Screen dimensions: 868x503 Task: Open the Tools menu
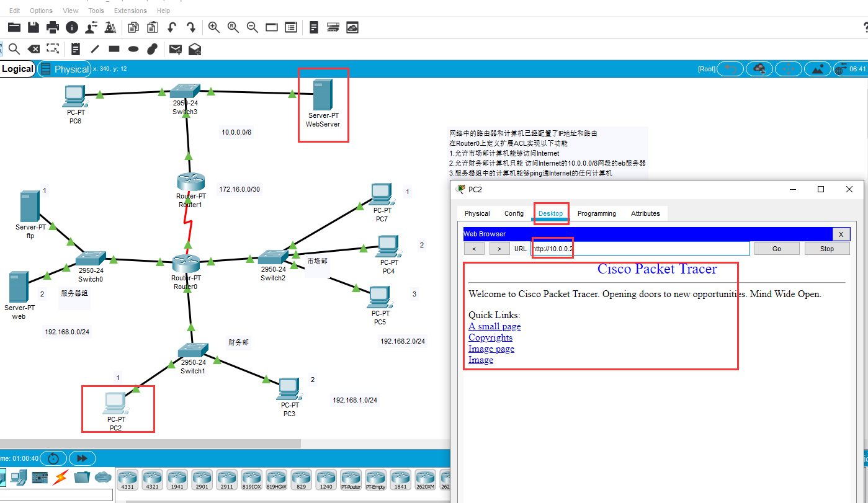(96, 11)
